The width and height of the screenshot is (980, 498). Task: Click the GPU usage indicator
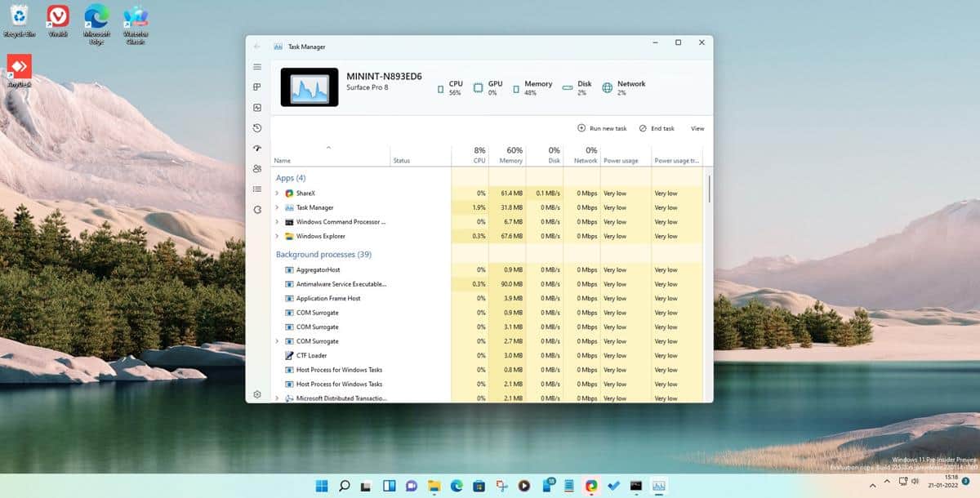491,87
